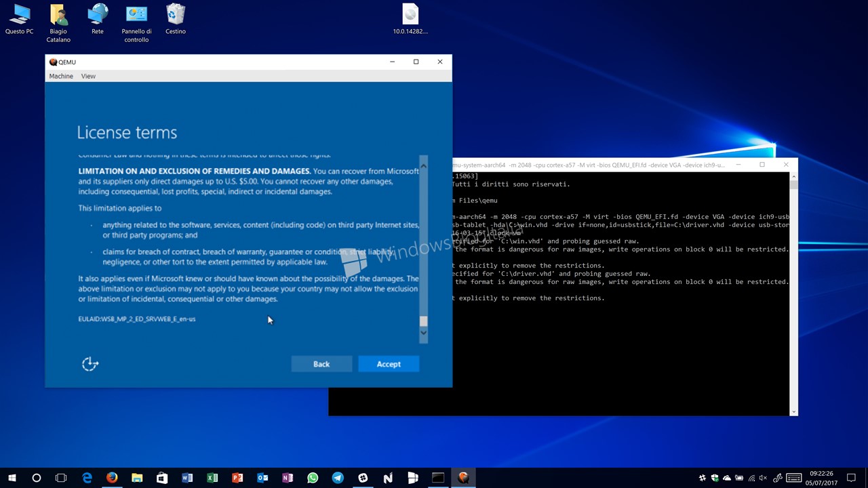The height and width of the screenshot is (488, 868).
Task: Select the Cestino recycle bin icon
Action: coord(176,19)
